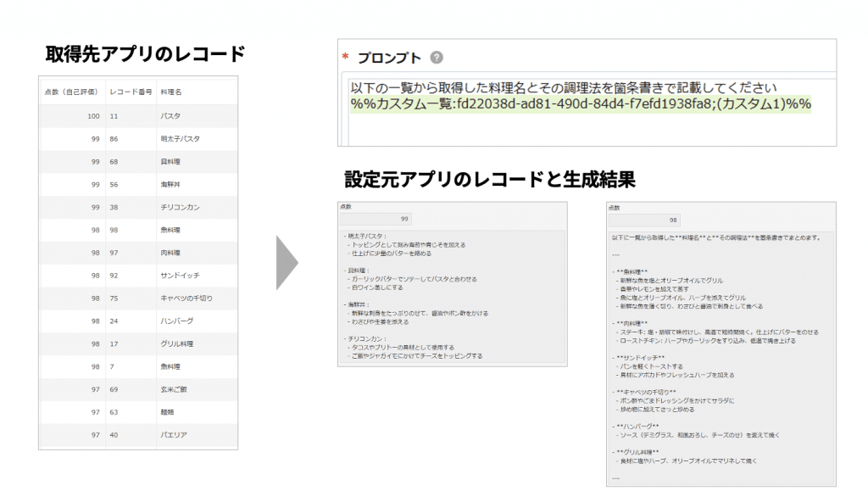
Task: Open the 海鮮丼 record
Action: 171,184
